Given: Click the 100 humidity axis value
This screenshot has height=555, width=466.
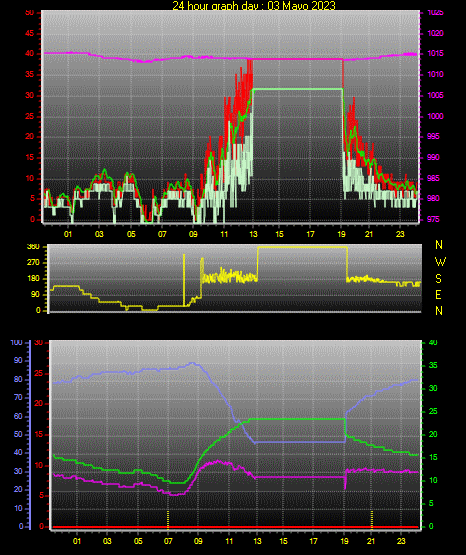Looking at the screenshot, I should pyautogui.click(x=17, y=343).
